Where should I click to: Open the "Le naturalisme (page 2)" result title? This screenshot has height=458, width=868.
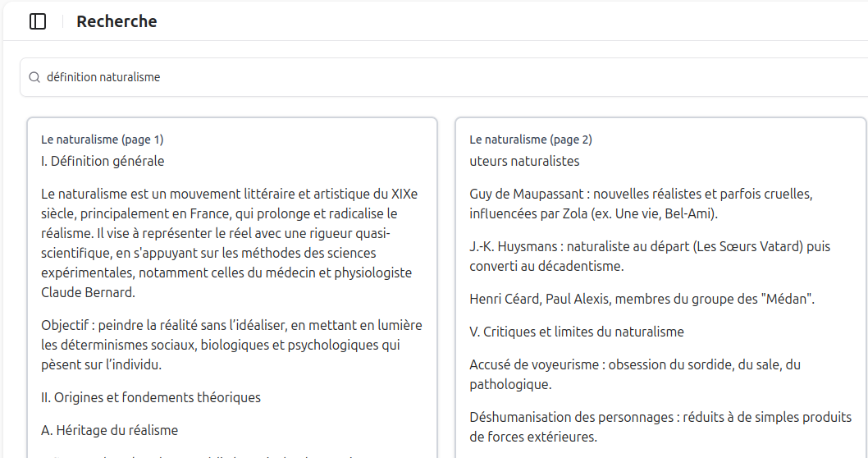[x=531, y=140]
